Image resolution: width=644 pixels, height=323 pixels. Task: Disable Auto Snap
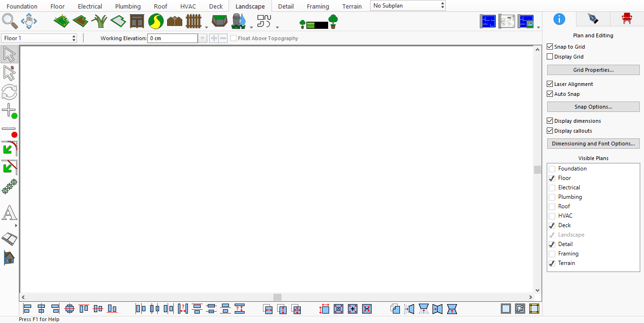[550, 94]
